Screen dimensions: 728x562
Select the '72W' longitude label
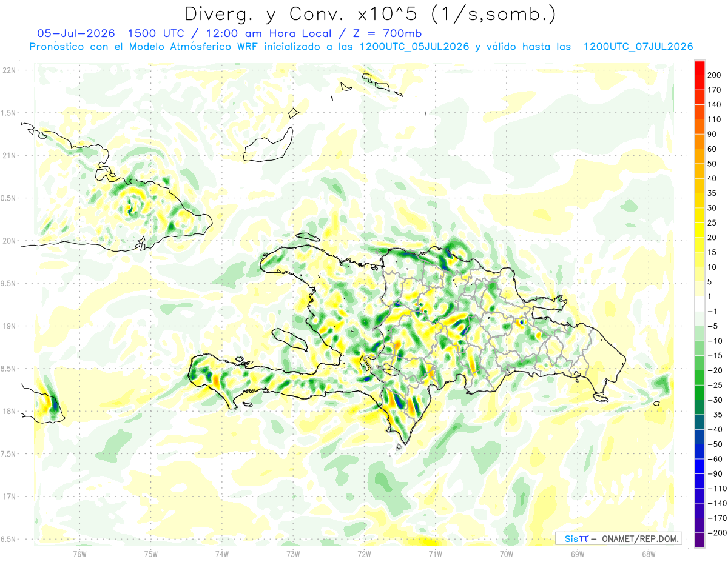pos(364,554)
